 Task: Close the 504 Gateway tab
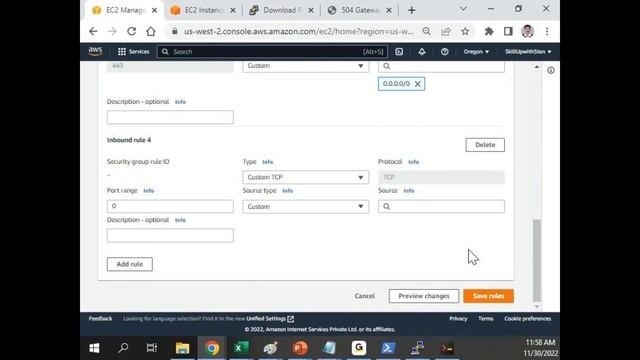point(389,11)
